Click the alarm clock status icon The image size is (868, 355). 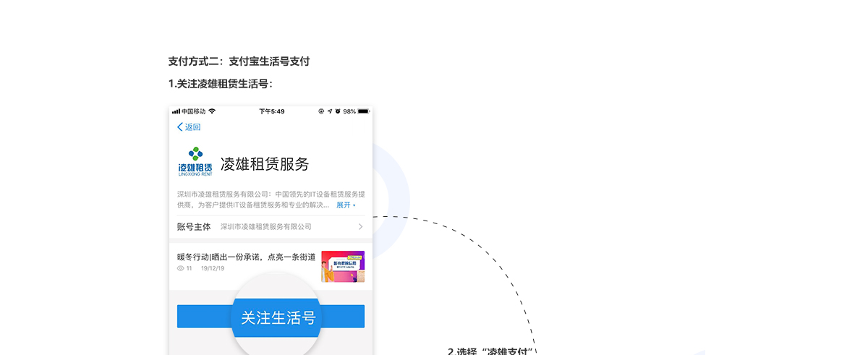[338, 111]
